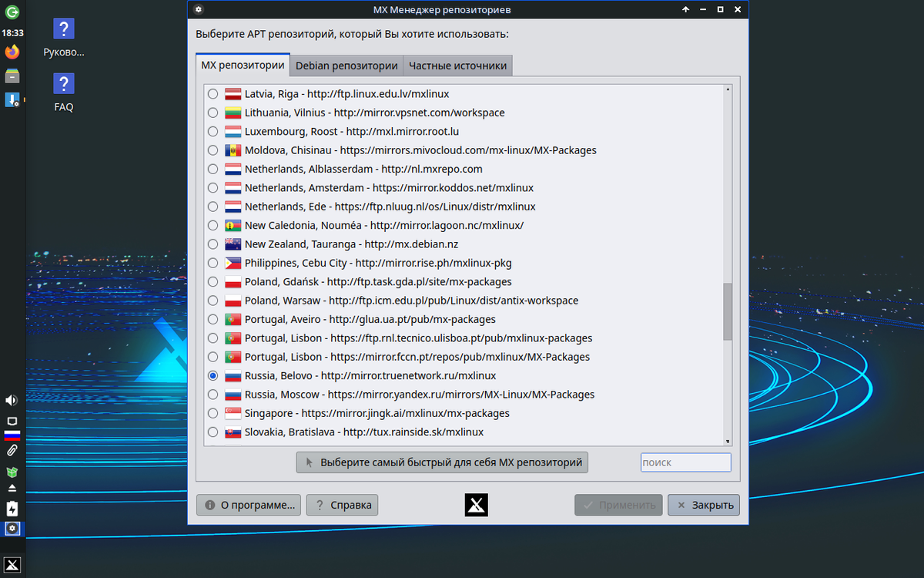Select Portugal, Aveiro mirror radio button
This screenshot has height=578, width=924.
pos(213,319)
